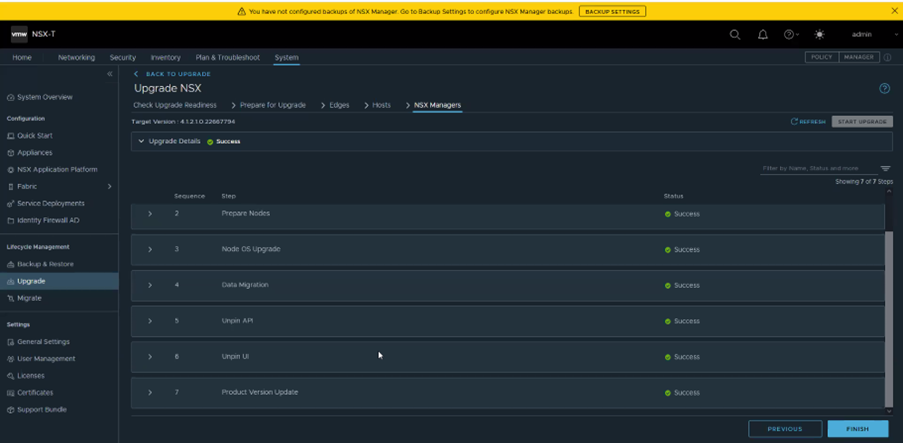Expand the Prepare Nodes step row
This screenshot has height=443, width=903.
coord(150,214)
